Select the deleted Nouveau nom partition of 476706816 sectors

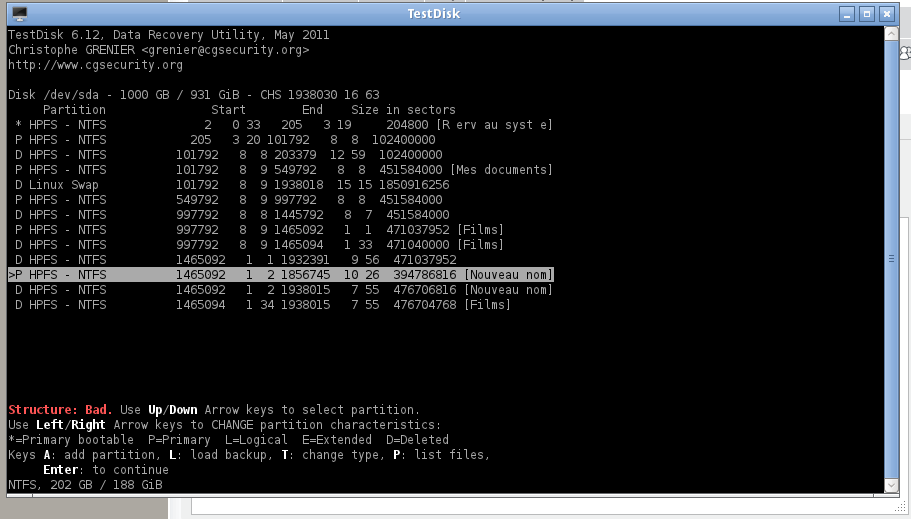click(x=281, y=290)
